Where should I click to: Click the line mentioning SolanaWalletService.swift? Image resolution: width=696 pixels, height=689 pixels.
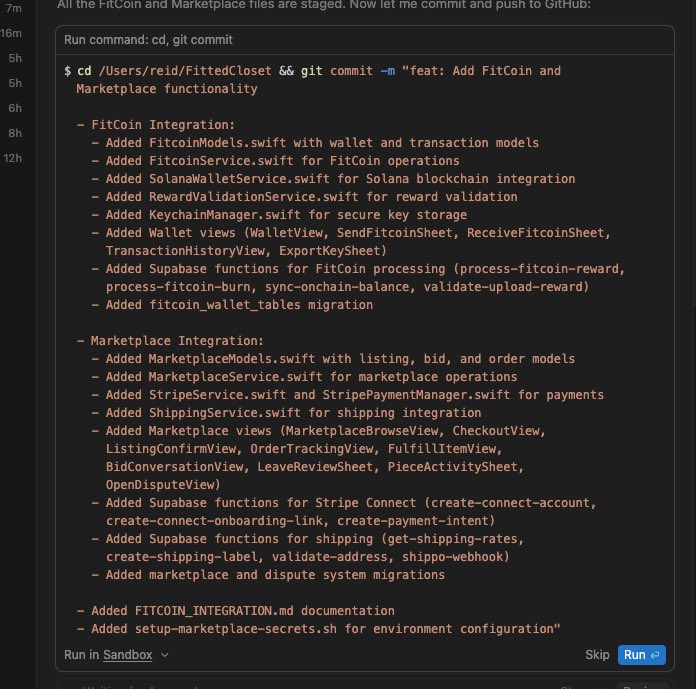click(333, 179)
